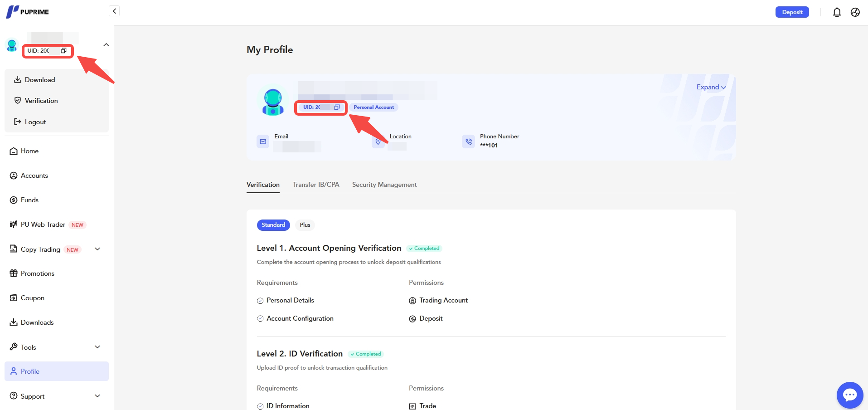
Task: Open the language globe icon
Action: pos(855,12)
